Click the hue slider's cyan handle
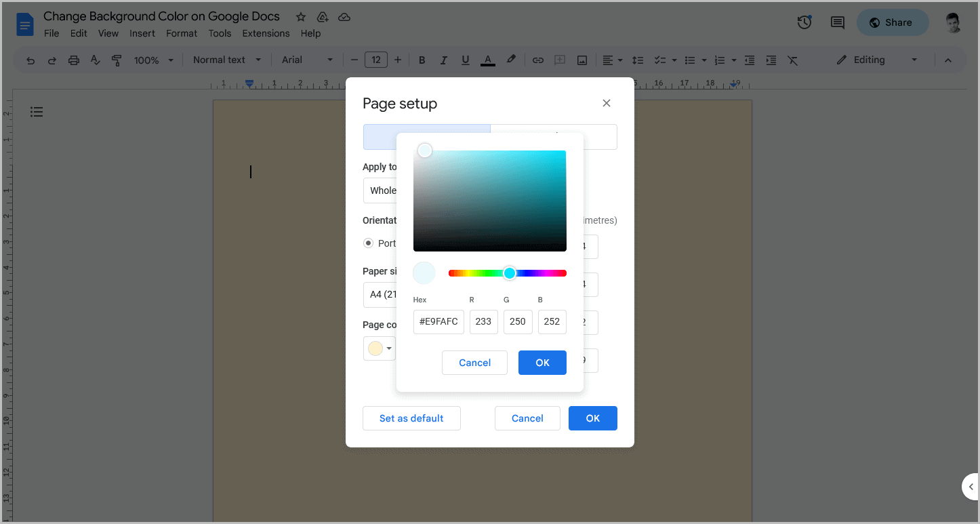Image resolution: width=980 pixels, height=524 pixels. (x=510, y=273)
